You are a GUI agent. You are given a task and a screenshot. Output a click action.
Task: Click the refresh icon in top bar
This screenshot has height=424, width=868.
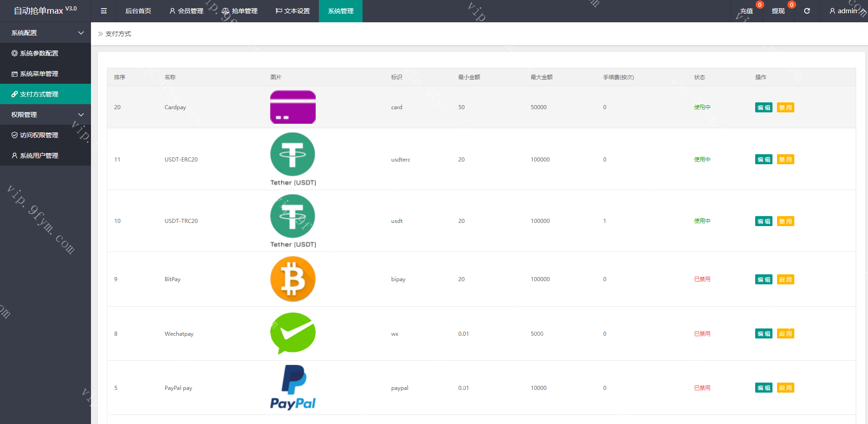(x=807, y=11)
